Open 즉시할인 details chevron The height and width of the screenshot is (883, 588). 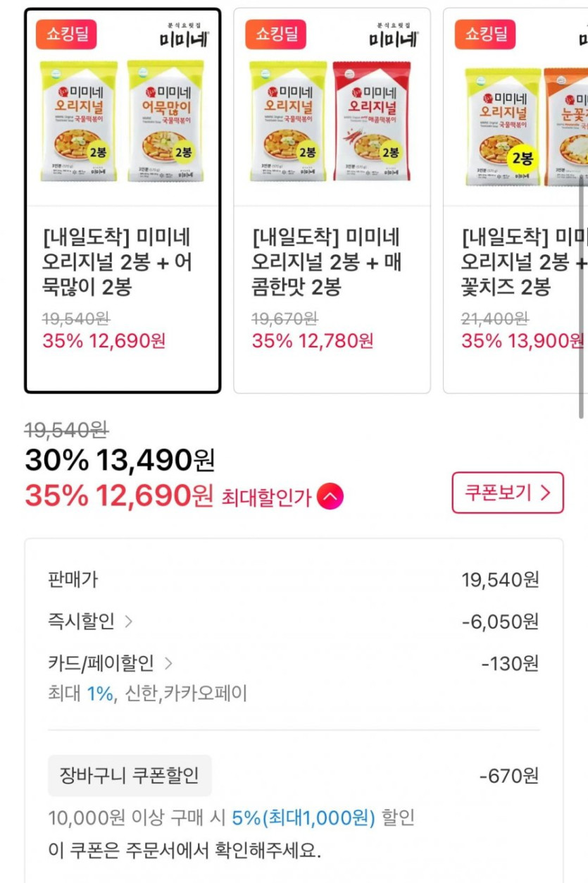coord(128,622)
